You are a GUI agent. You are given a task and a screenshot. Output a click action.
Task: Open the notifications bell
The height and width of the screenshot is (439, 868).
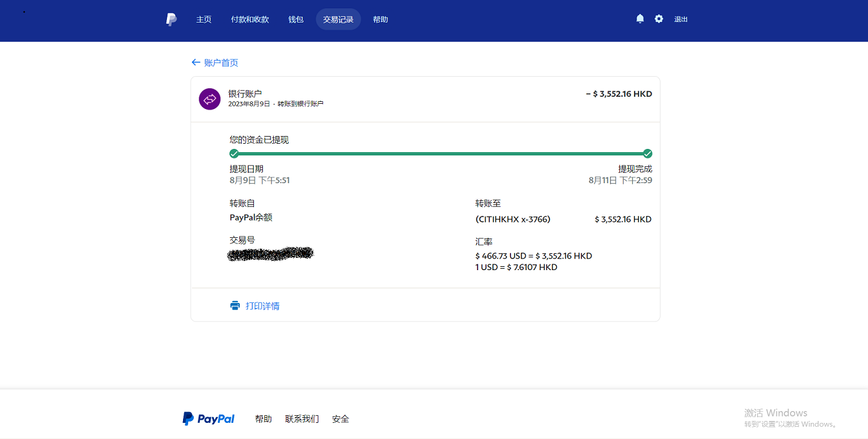click(x=640, y=19)
